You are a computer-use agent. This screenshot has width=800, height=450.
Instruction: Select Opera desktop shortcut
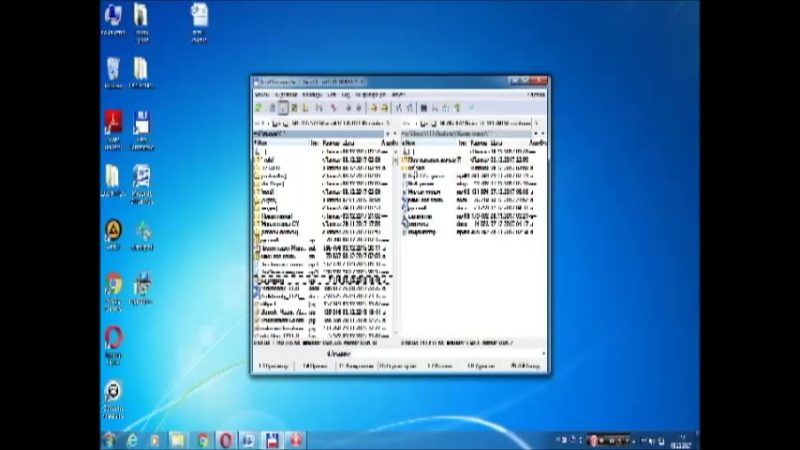[113, 345]
